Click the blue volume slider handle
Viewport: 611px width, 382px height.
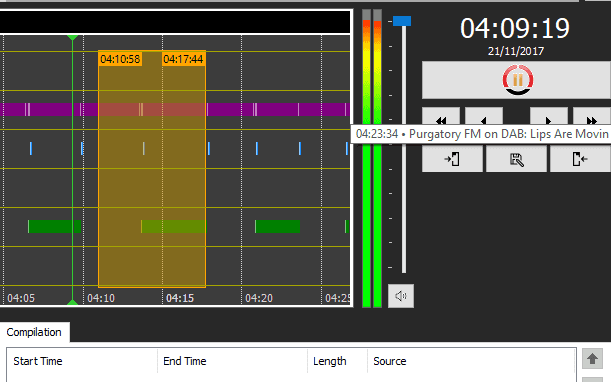402,21
